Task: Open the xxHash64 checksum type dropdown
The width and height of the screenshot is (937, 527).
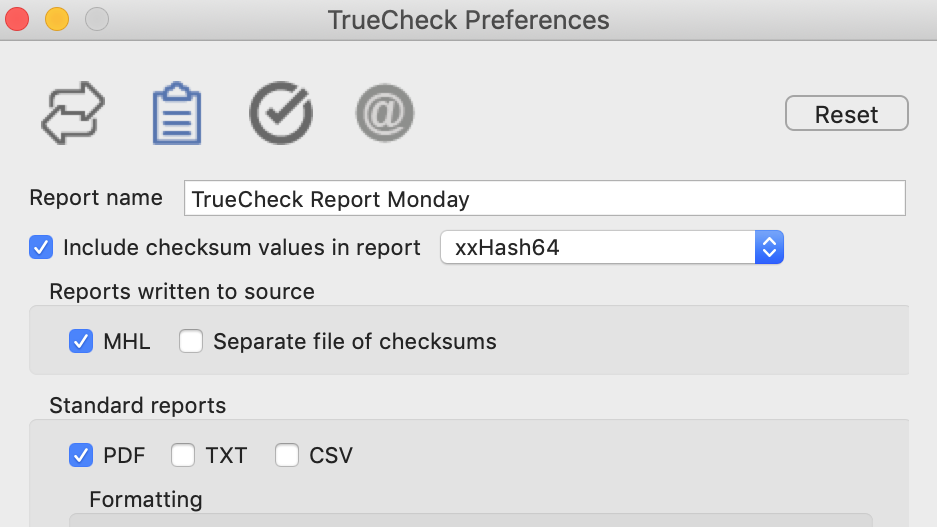Action: point(611,247)
